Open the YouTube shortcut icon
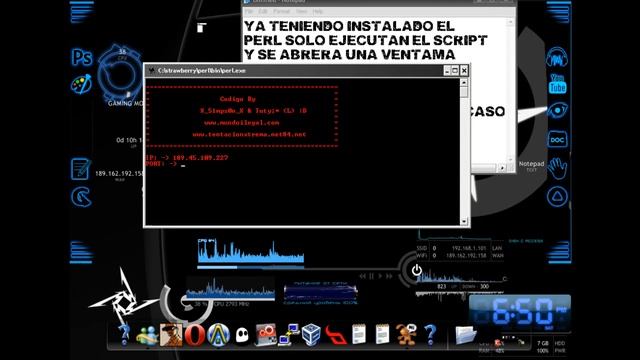The width and height of the screenshot is (640, 360). (557, 84)
